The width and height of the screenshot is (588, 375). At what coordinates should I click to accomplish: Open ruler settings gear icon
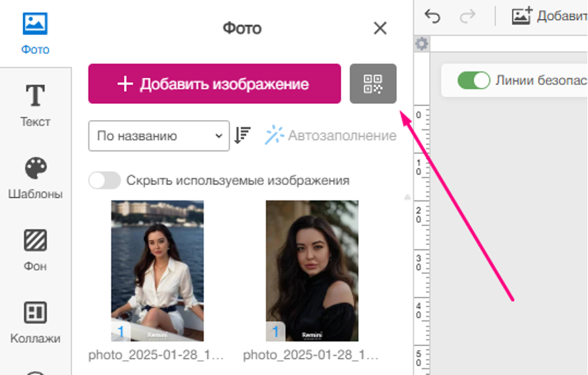[422, 44]
